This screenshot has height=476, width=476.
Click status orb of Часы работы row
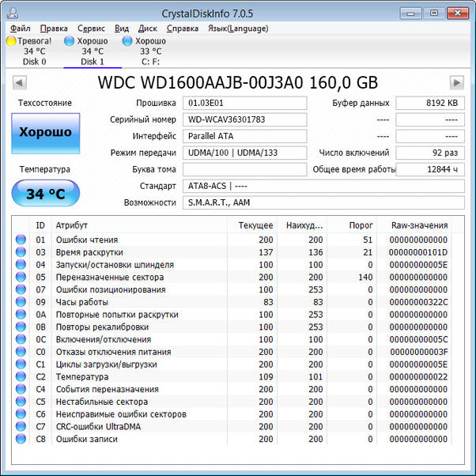pyautogui.click(x=21, y=302)
